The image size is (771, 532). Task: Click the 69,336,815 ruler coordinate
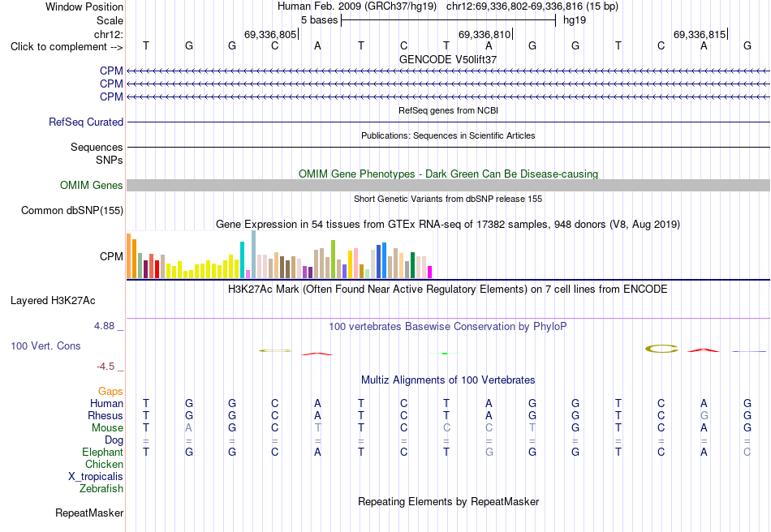pos(700,34)
